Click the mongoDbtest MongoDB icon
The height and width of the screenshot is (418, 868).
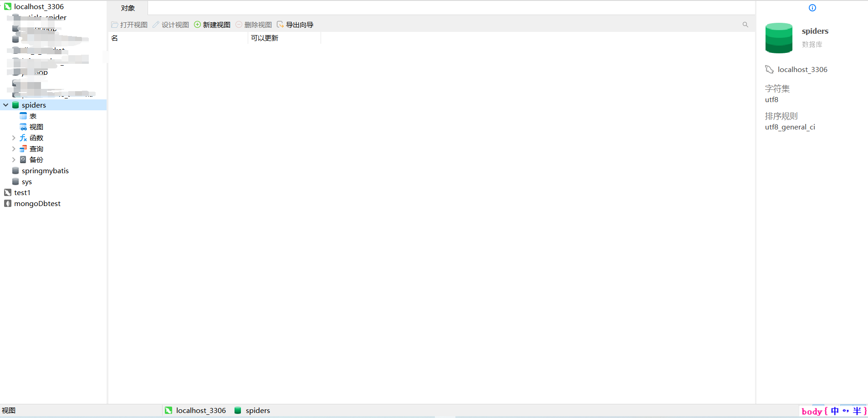click(8, 203)
